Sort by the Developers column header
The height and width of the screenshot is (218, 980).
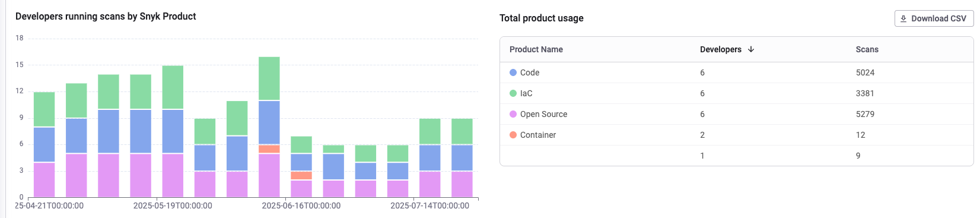(x=720, y=49)
